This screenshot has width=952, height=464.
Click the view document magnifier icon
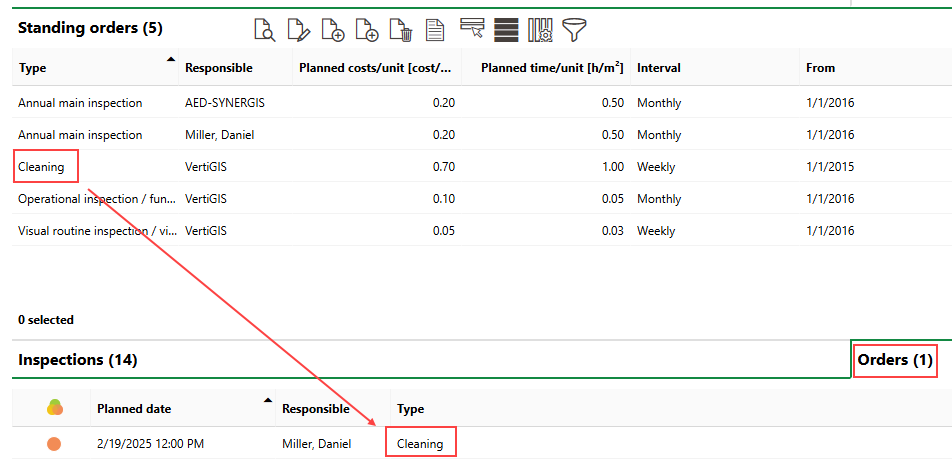(265, 30)
